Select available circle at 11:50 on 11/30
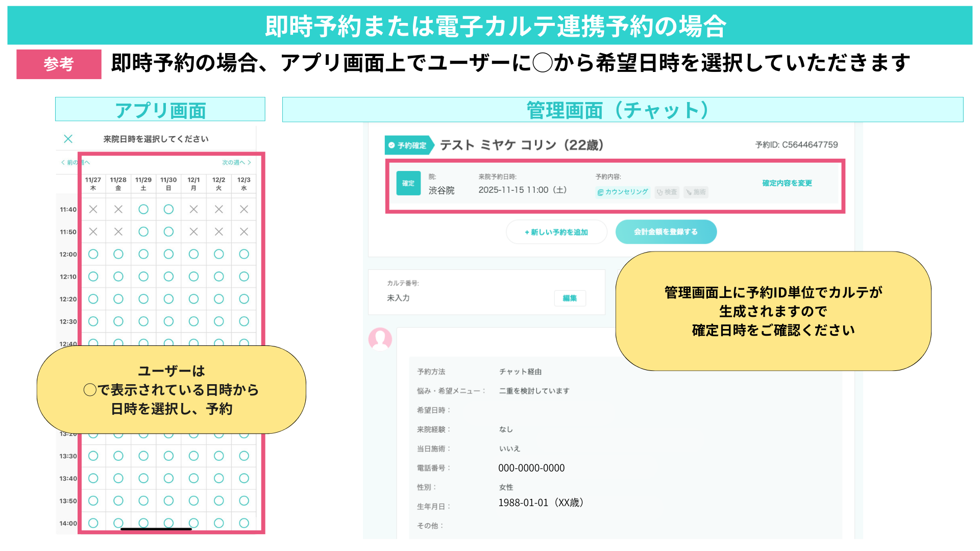Viewport: 980px width, 551px height. [168, 232]
